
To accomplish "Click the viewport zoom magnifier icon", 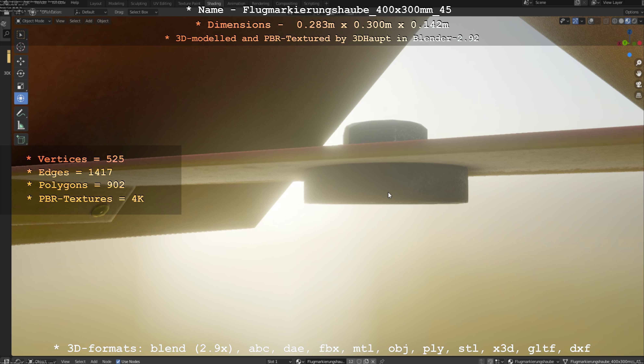I will 639,63.
